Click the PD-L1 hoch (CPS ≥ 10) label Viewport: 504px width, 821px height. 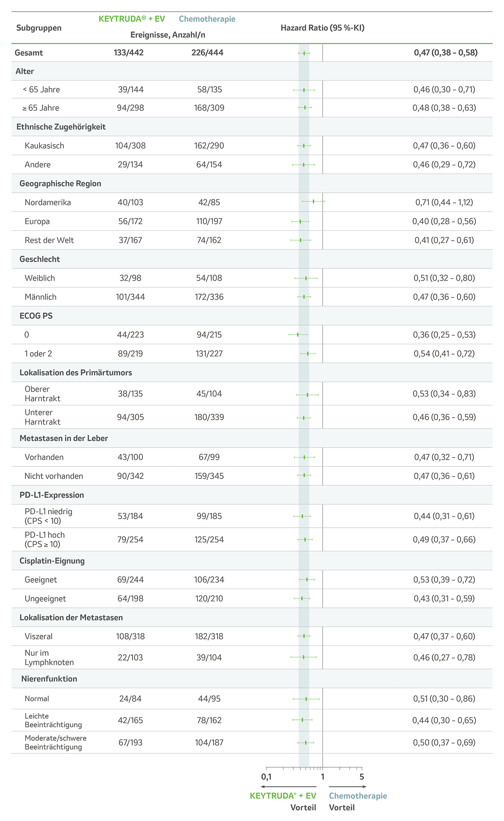45,539
